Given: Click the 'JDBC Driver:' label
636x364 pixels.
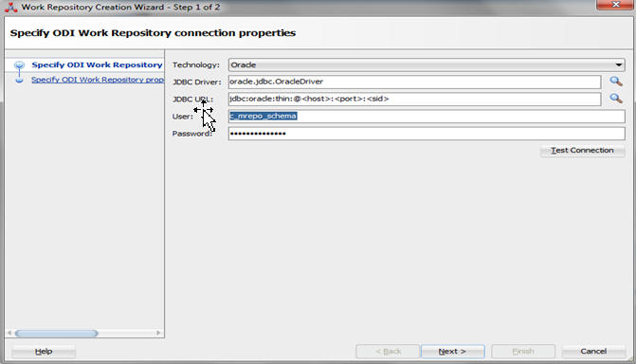Looking at the screenshot, I should point(197,82).
